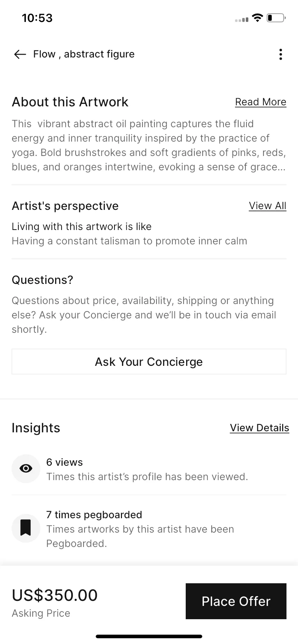Viewport: 298px width, 644px height.
Task: Expand description with Read More
Action: pyautogui.click(x=261, y=102)
